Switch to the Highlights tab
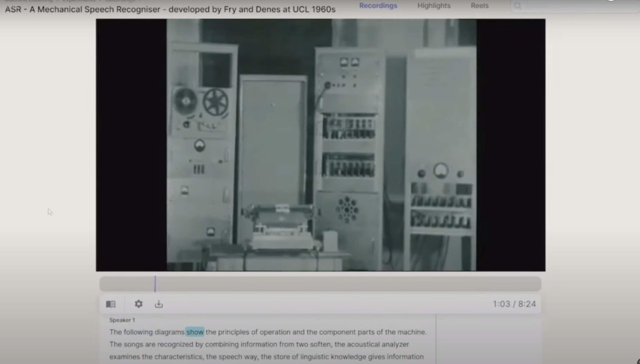640x364 pixels. coord(434,5)
